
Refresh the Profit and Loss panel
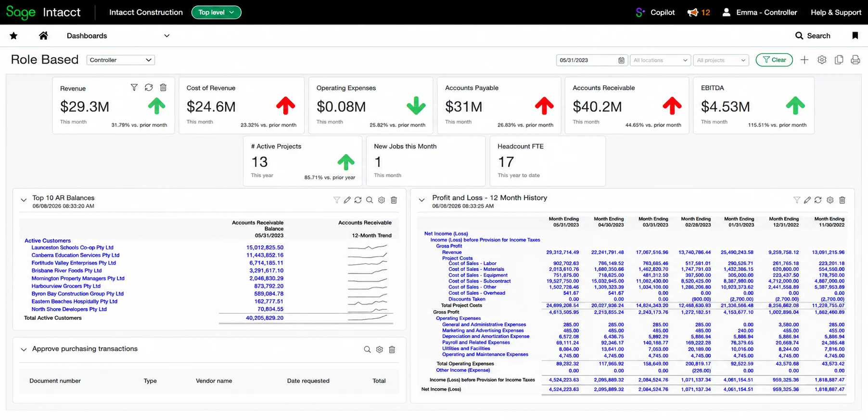pos(818,200)
